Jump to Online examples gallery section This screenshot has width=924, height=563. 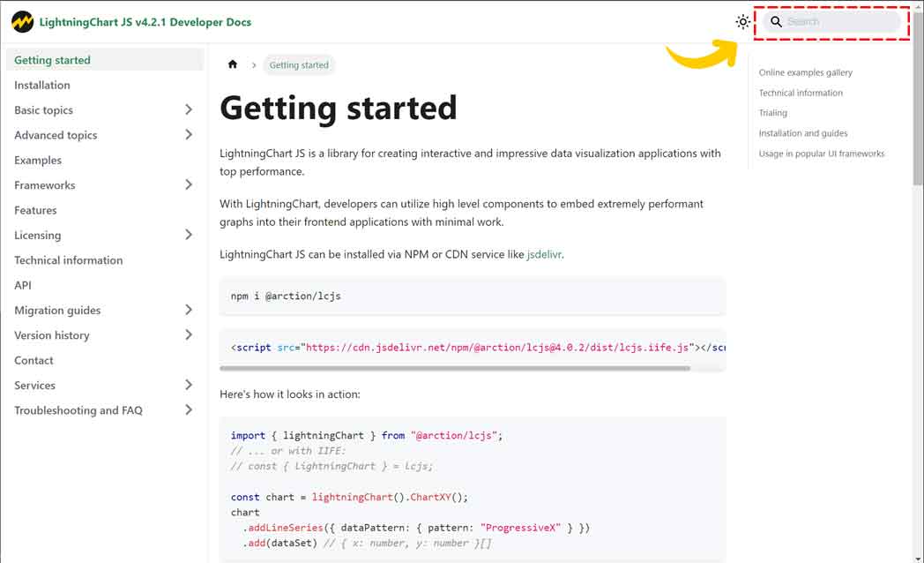tap(805, 72)
